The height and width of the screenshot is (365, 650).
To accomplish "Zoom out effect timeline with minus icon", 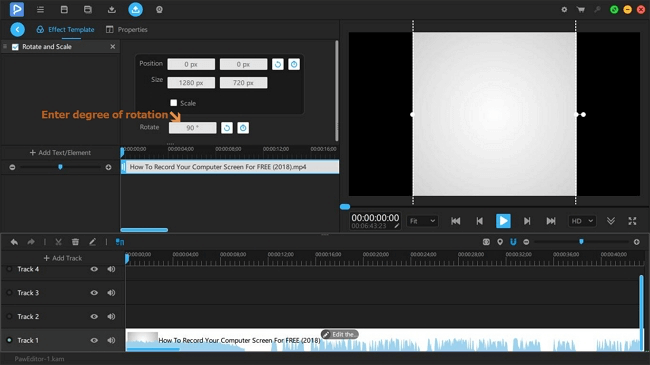I will 12,167.
